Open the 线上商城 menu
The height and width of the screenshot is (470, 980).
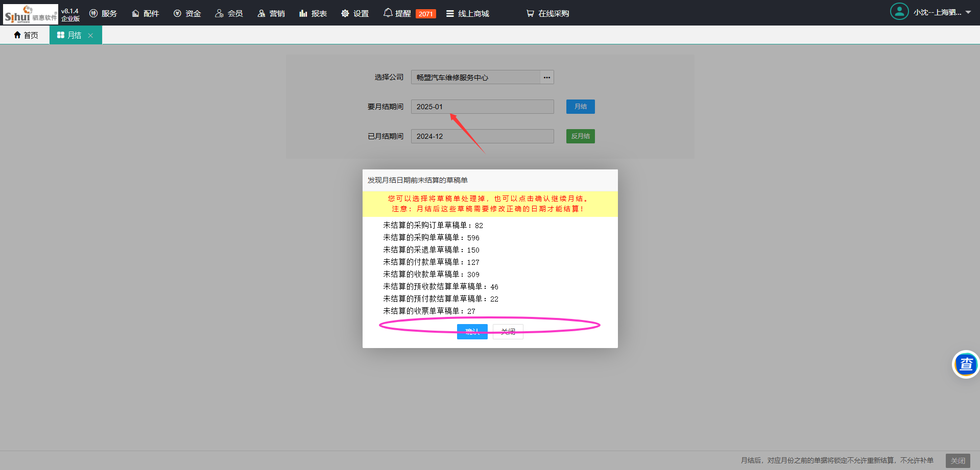[468, 13]
